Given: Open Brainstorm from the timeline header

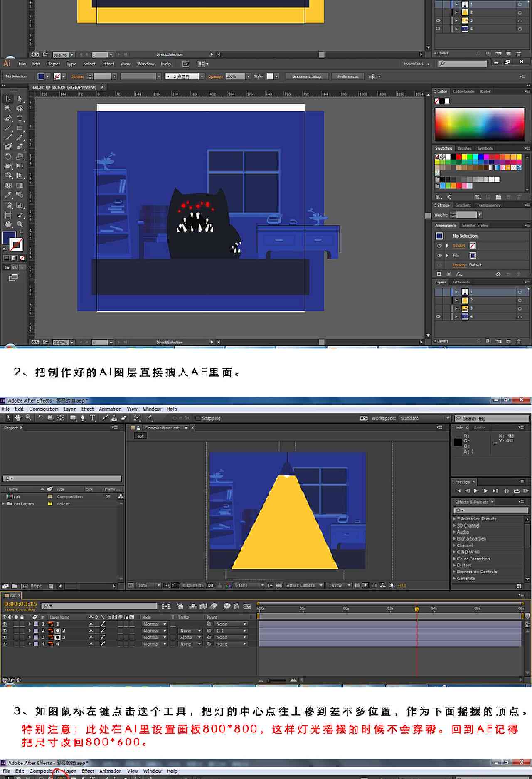Looking at the screenshot, I should [227, 606].
